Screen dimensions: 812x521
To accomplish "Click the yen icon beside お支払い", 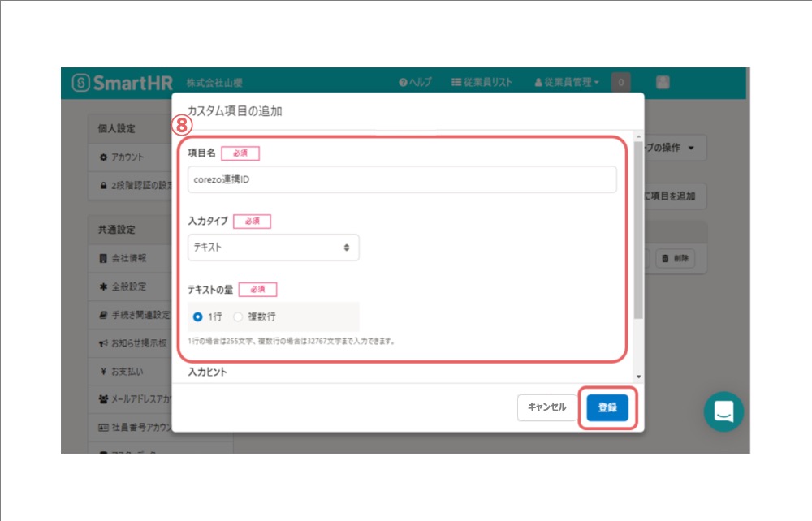I will (103, 372).
